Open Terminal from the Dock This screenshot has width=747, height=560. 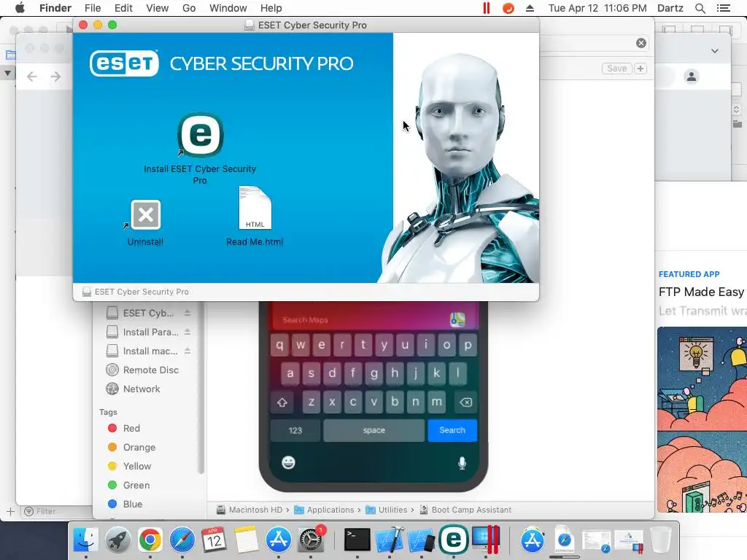click(357, 540)
